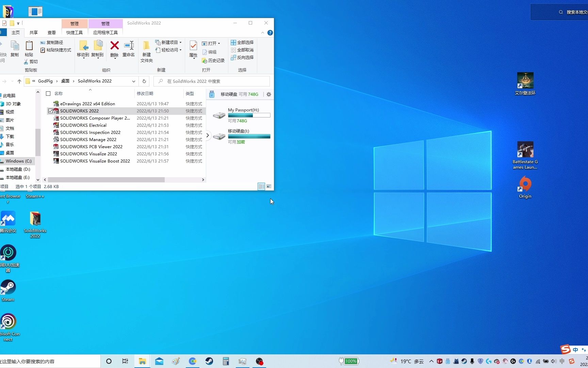Expand the mobile disk side panel arrow
This screenshot has width=588, height=368.
(208, 135)
